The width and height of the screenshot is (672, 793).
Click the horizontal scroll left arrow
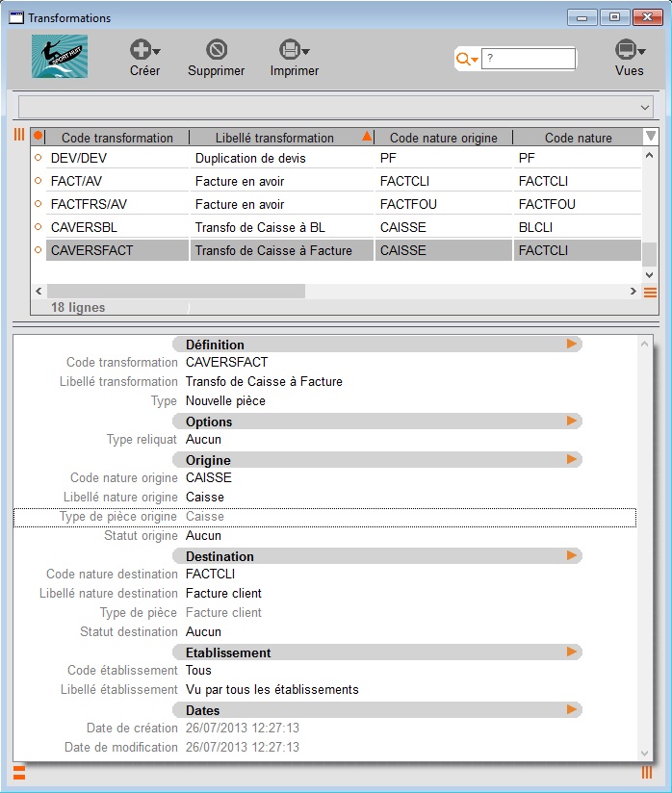[x=39, y=291]
